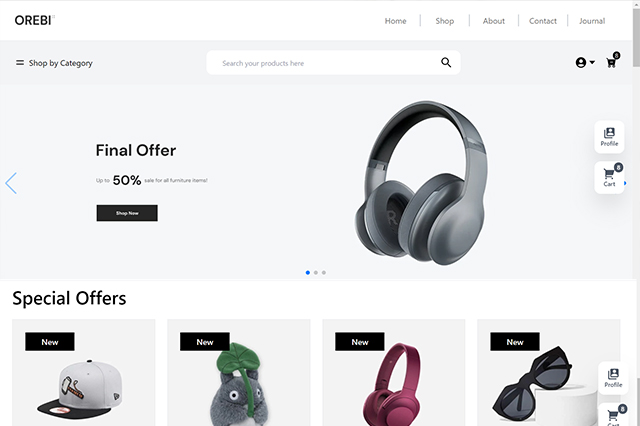Screen dimensions: 640x426
Task: Click the OREBI logo
Action: coord(34,20)
